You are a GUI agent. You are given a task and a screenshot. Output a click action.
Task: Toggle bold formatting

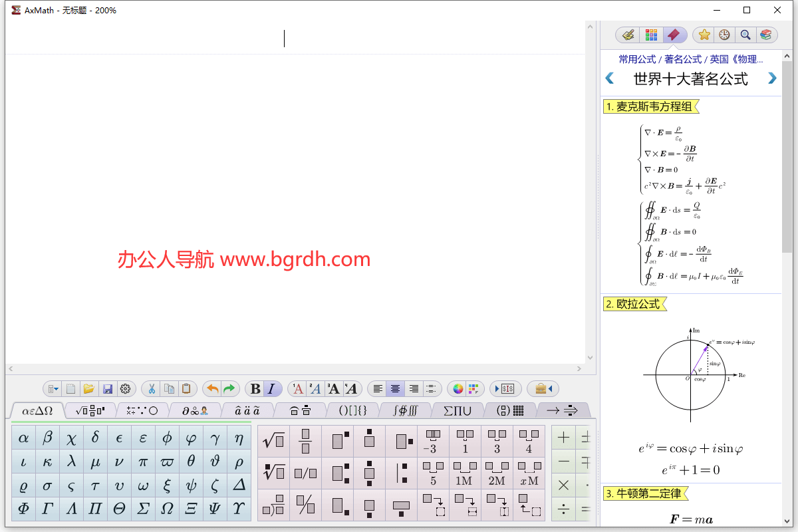pos(255,389)
